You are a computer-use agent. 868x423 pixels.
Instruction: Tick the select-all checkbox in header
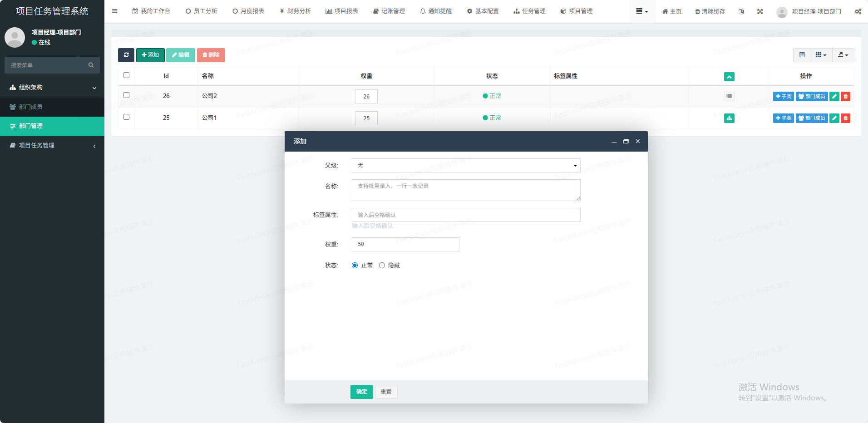(127, 75)
